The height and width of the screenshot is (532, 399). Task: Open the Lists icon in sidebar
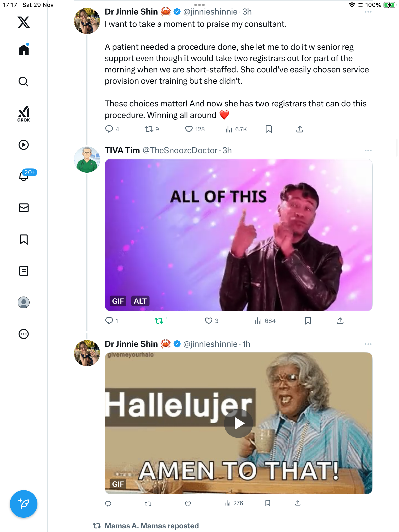[x=24, y=271]
